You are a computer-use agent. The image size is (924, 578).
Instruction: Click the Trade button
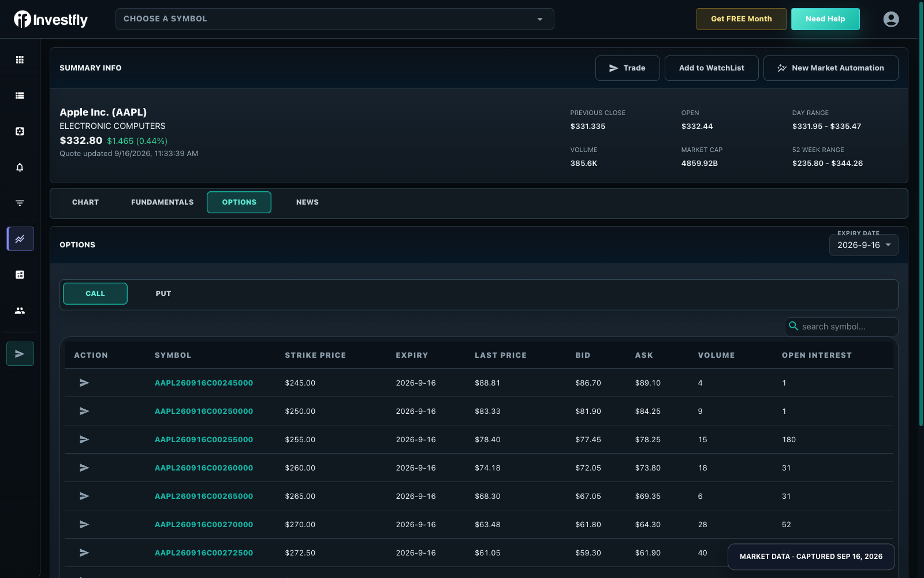point(628,68)
